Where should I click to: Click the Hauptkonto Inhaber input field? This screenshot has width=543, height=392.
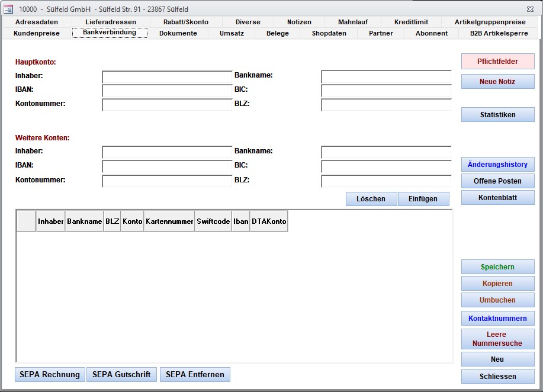click(x=167, y=76)
